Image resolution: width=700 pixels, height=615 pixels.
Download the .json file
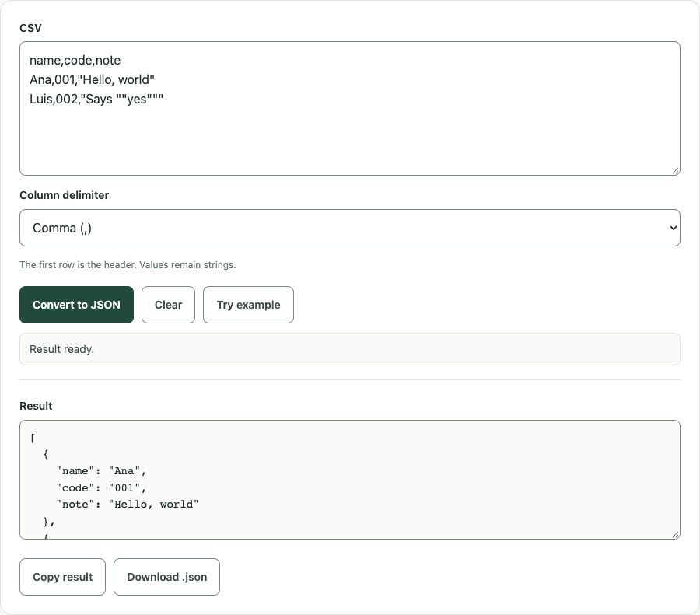(166, 577)
